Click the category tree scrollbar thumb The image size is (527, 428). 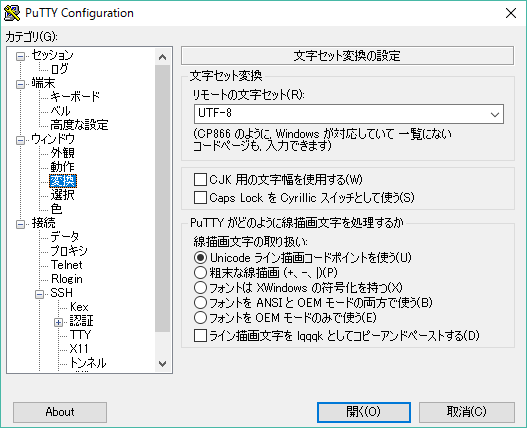pyautogui.click(x=162, y=198)
